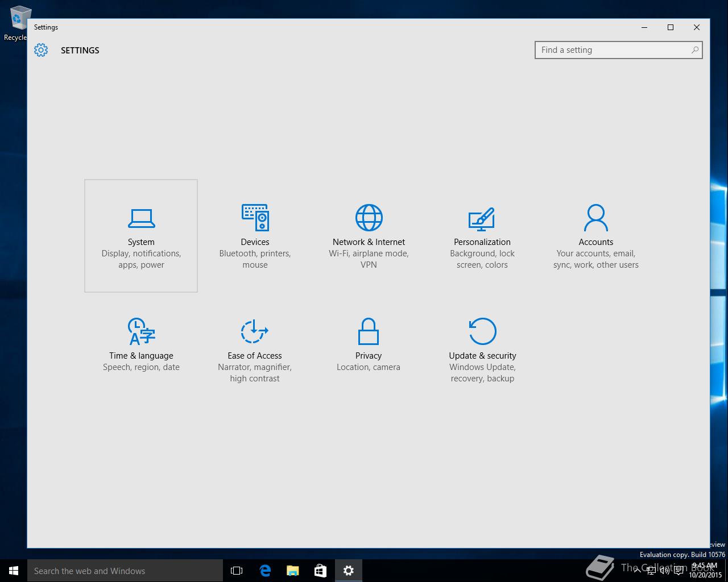Open volume control in system tray
Screen dimensions: 728x582
point(664,571)
